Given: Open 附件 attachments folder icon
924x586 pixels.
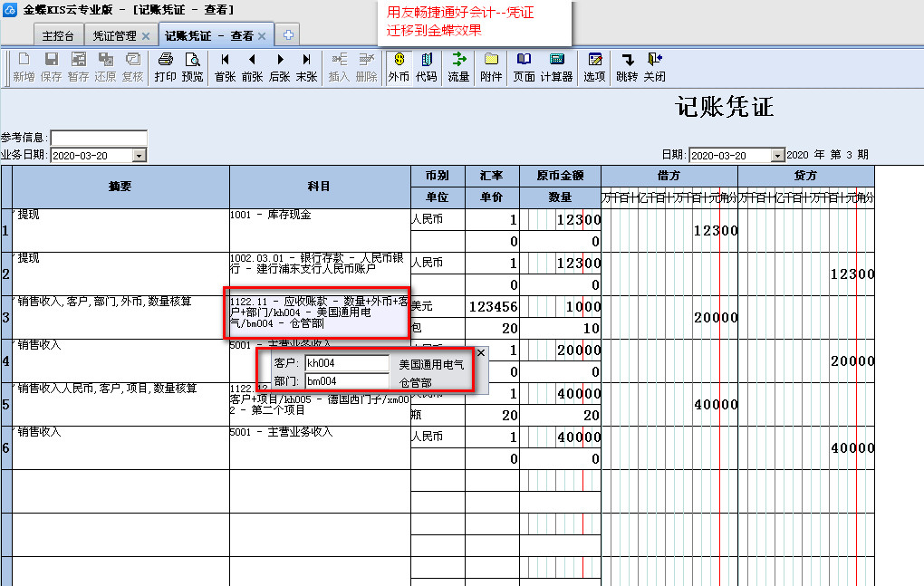Looking at the screenshot, I should pos(491,67).
